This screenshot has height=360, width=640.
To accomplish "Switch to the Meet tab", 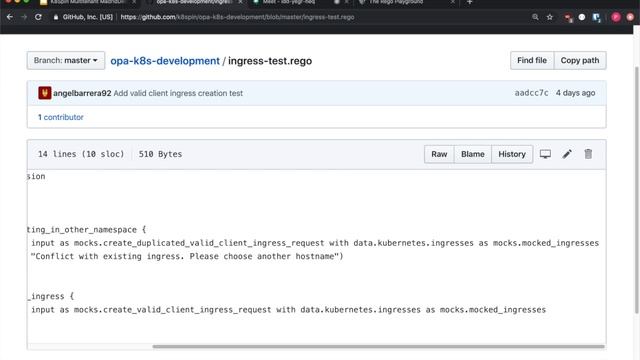I will click(289, 2).
